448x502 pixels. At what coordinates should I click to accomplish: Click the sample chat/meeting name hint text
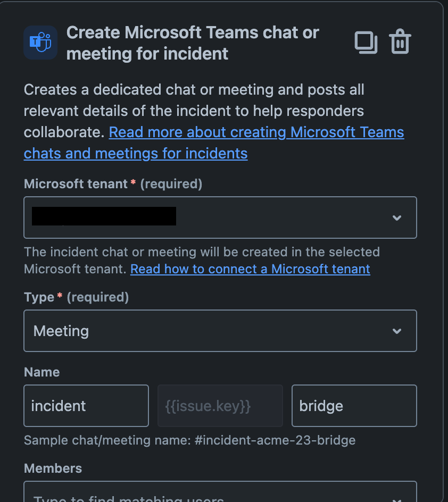[x=189, y=440]
